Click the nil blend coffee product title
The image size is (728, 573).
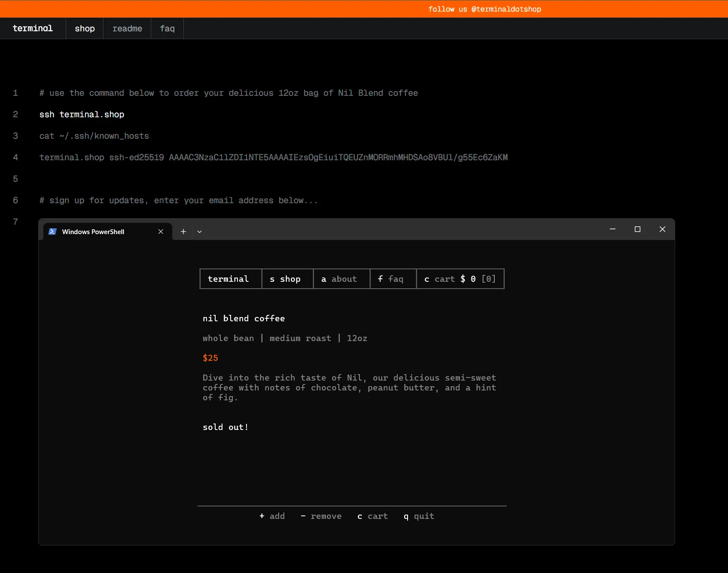coord(244,319)
